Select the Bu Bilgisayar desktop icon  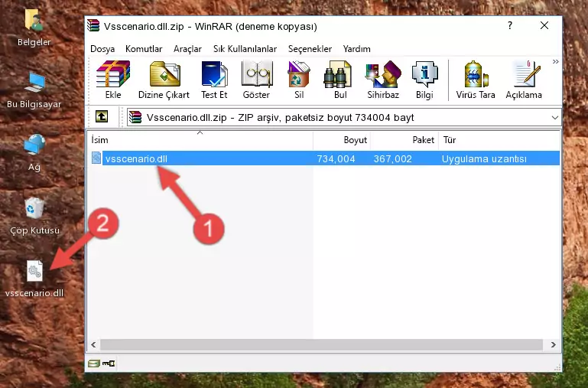point(34,90)
